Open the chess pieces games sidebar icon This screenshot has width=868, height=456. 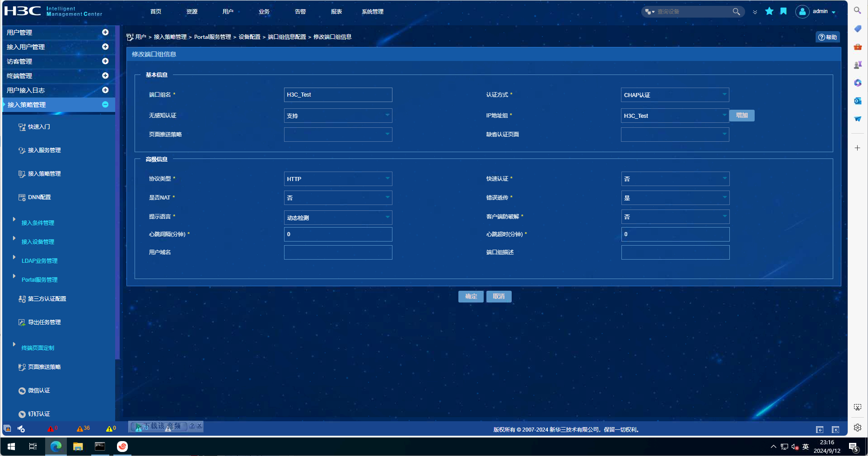pyautogui.click(x=858, y=65)
